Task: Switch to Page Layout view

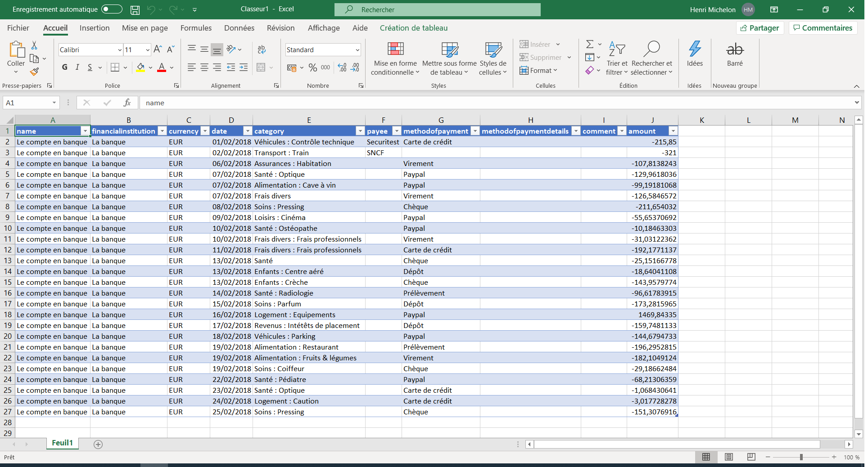Action: coord(729,457)
